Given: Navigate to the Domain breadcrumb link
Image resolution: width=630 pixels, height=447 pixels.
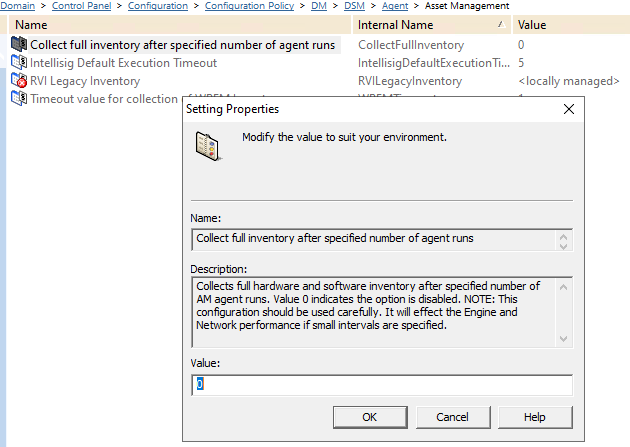Looking at the screenshot, I should pos(18,6).
